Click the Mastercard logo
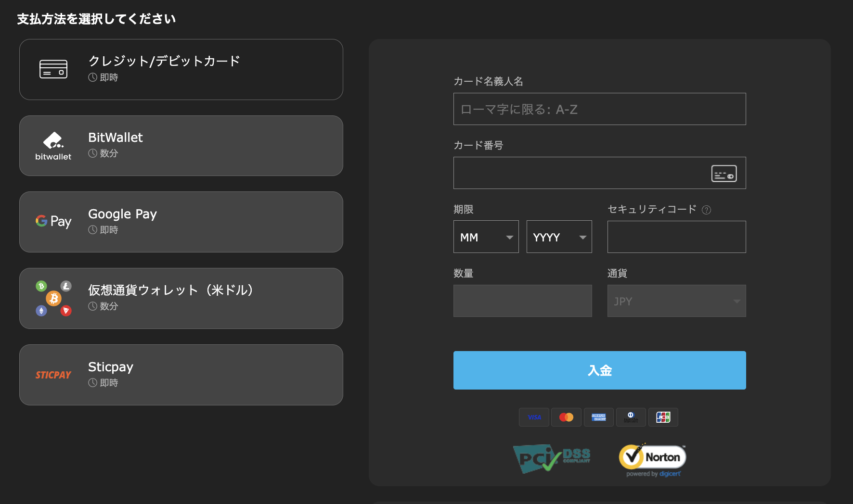Viewport: 853px width, 504px height. click(x=567, y=417)
